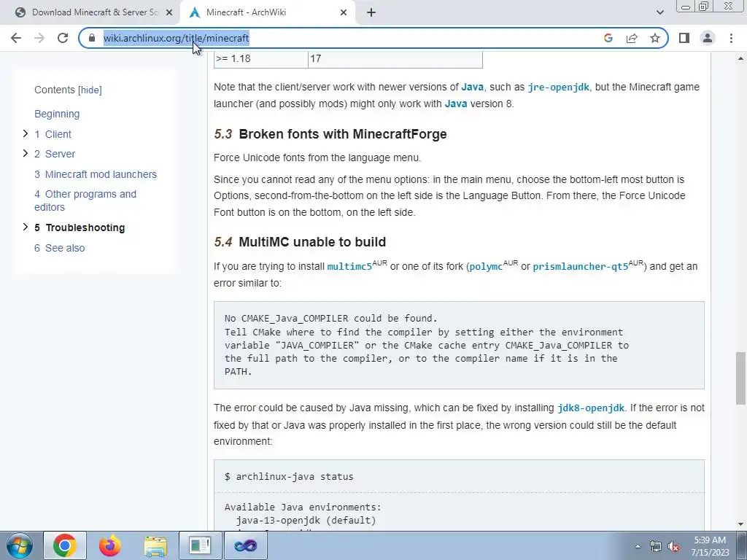
Task: Open File Explorer from taskbar
Action: click(155, 545)
